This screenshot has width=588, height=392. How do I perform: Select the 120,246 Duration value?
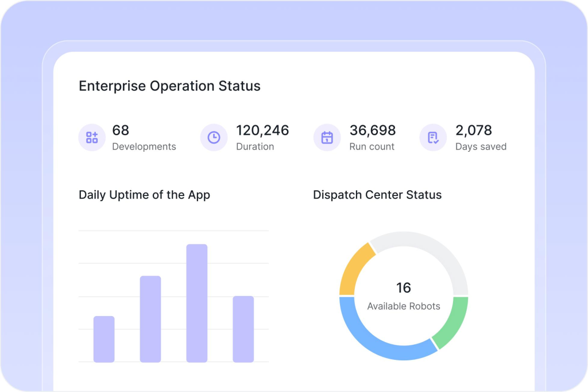click(262, 130)
